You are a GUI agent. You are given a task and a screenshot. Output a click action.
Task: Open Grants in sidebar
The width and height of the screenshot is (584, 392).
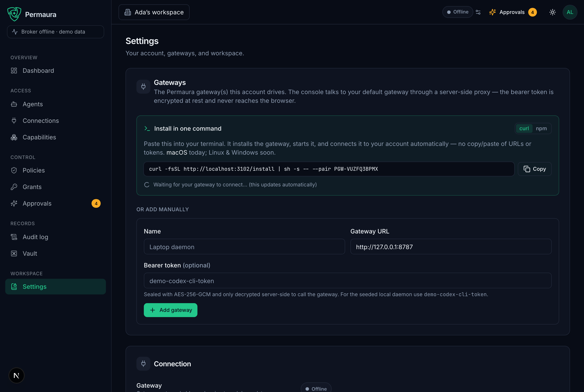(56, 187)
